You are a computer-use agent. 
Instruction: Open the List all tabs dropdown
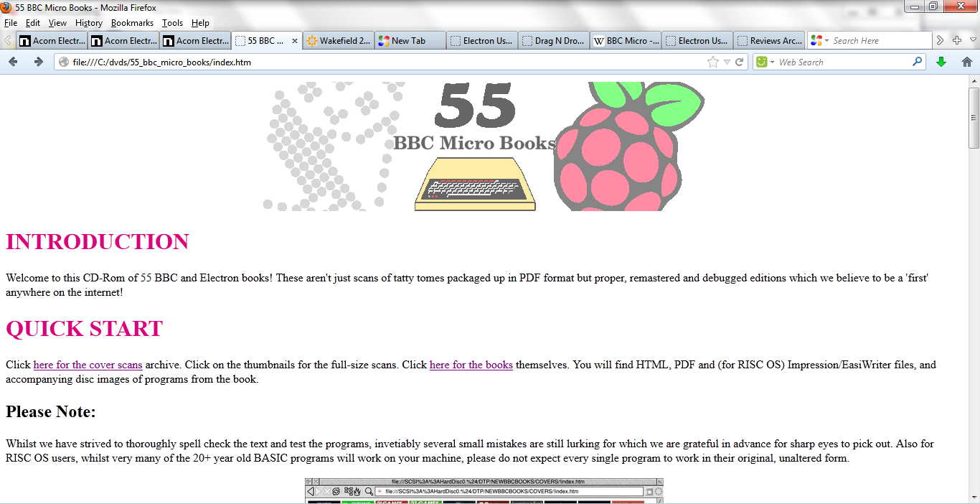[974, 41]
